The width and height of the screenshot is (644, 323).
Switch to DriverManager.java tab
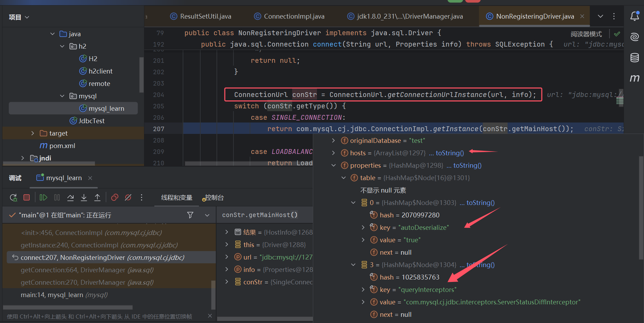[405, 16]
